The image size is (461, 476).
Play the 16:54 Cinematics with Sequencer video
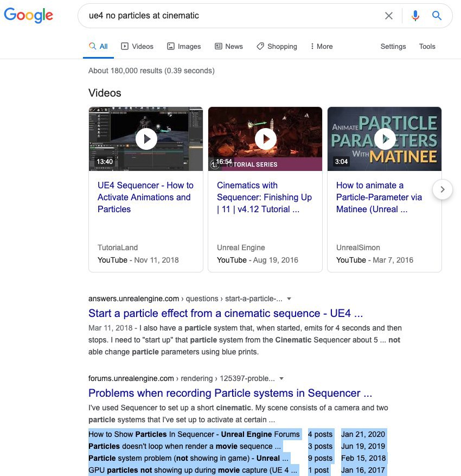coord(265,139)
